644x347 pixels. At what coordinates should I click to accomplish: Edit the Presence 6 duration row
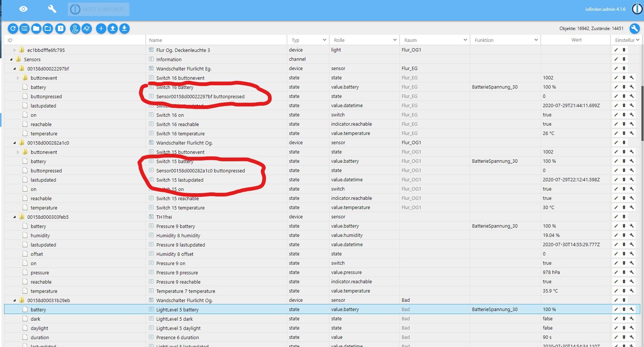[x=616, y=337]
